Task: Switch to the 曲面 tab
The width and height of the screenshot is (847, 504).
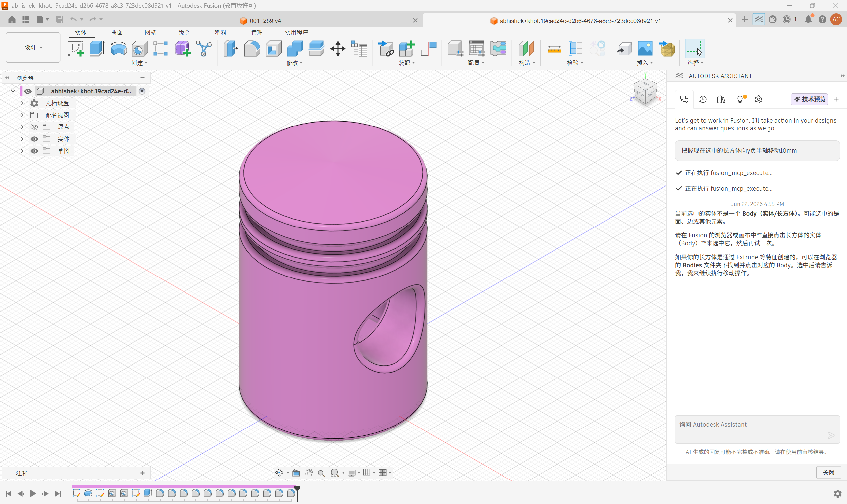Action: [x=117, y=32]
